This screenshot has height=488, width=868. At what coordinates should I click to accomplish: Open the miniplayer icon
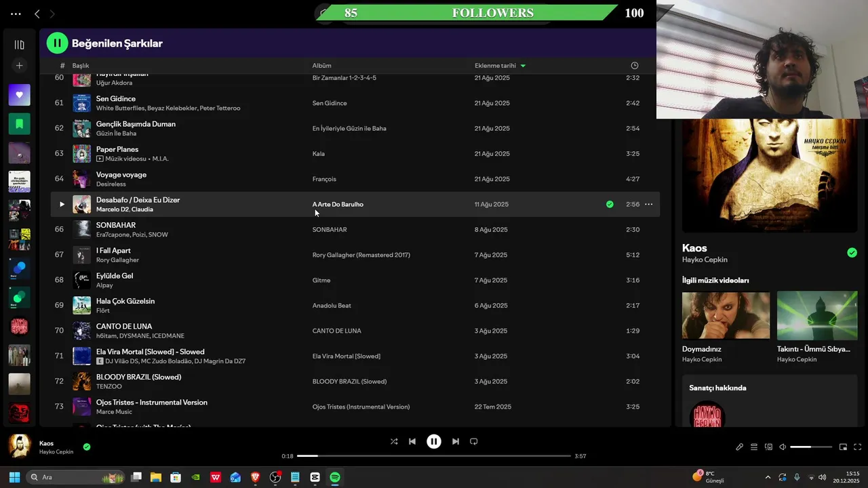coord(843,447)
